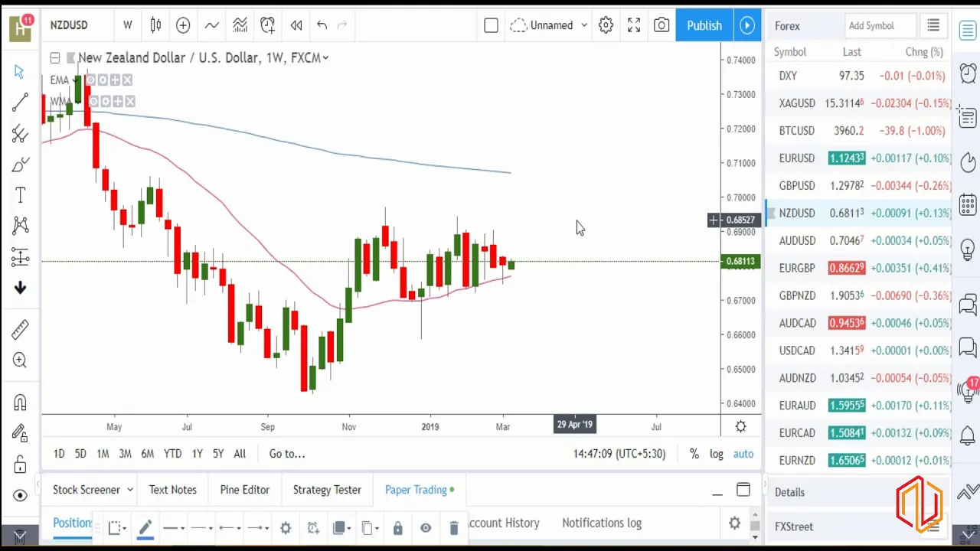Set chart range to 3M
This screenshot has height=551, width=980.
pos(125,454)
